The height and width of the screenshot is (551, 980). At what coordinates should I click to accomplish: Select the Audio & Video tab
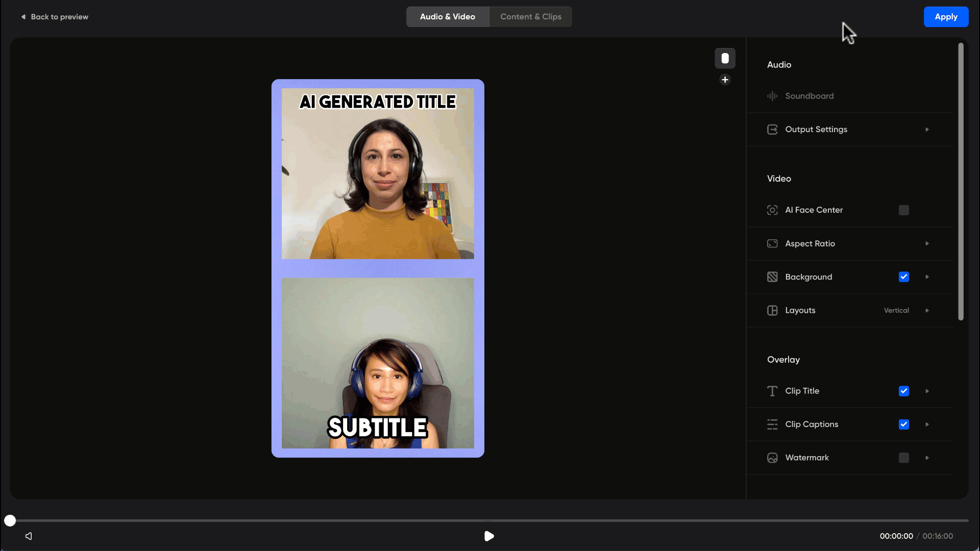[447, 17]
